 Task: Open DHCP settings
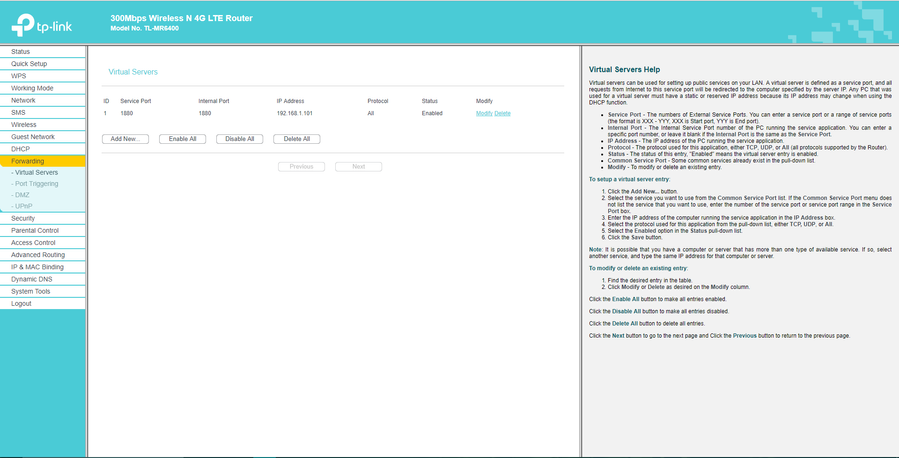point(42,149)
